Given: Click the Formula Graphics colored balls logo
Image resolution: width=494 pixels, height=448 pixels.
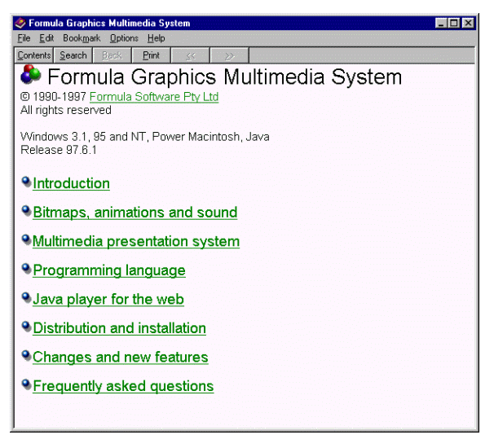Looking at the screenshot, I should tap(30, 77).
